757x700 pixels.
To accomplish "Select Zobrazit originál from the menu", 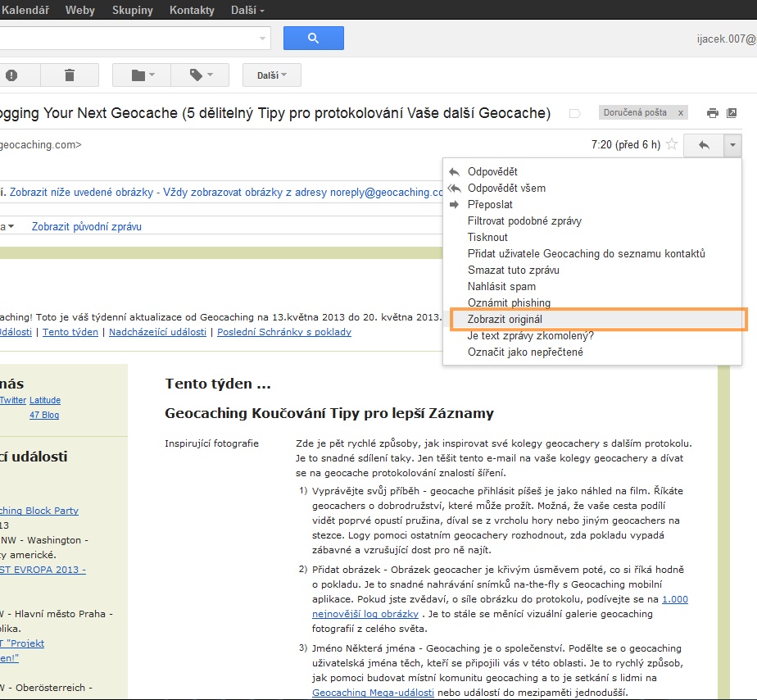I will tap(505, 319).
